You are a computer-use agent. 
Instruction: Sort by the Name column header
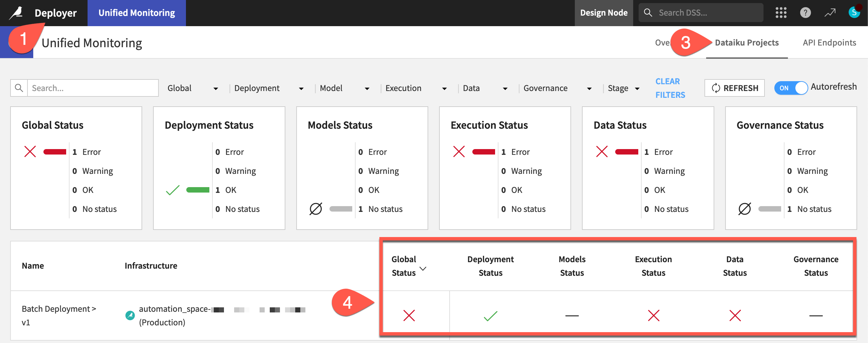[x=33, y=266]
